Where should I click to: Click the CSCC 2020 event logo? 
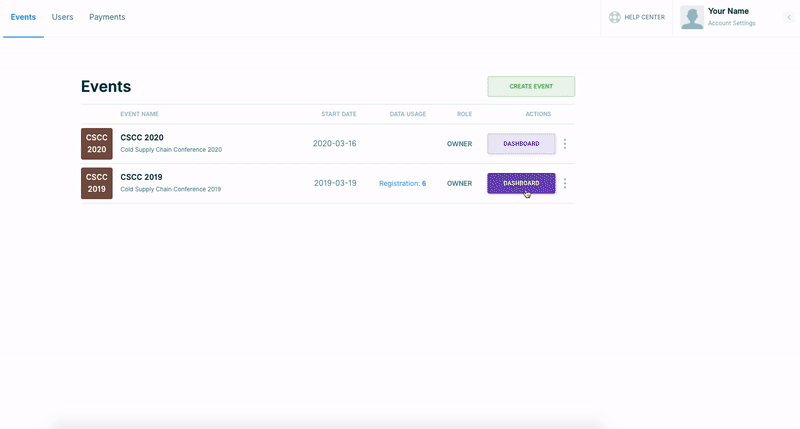[97, 144]
